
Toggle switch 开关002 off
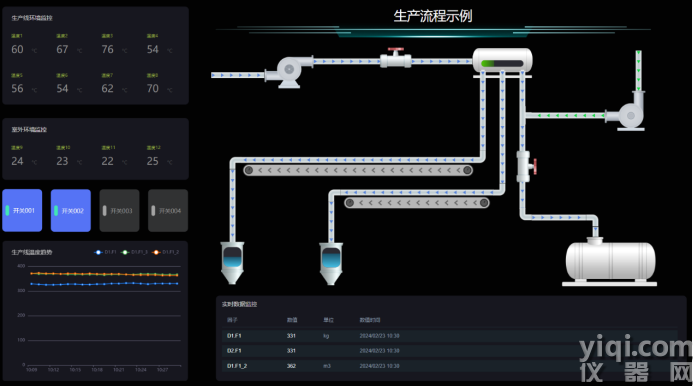point(71,210)
